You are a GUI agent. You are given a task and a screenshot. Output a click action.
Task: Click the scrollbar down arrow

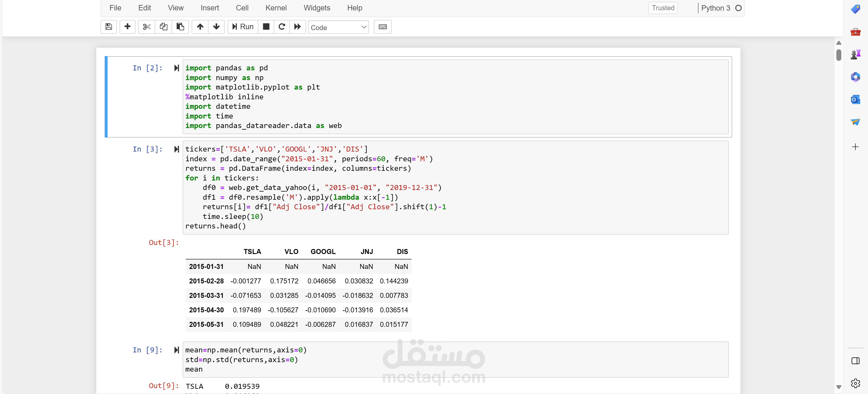pos(839,387)
